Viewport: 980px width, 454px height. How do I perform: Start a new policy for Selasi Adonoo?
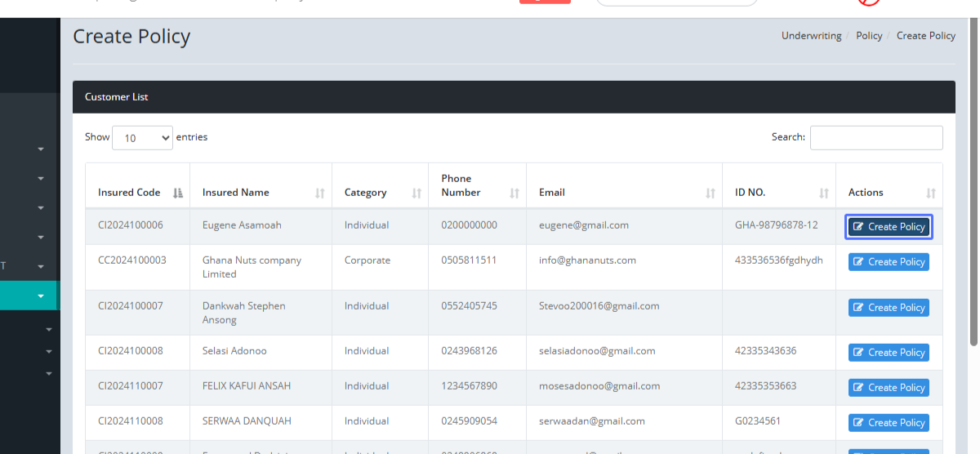pyautogui.click(x=889, y=353)
